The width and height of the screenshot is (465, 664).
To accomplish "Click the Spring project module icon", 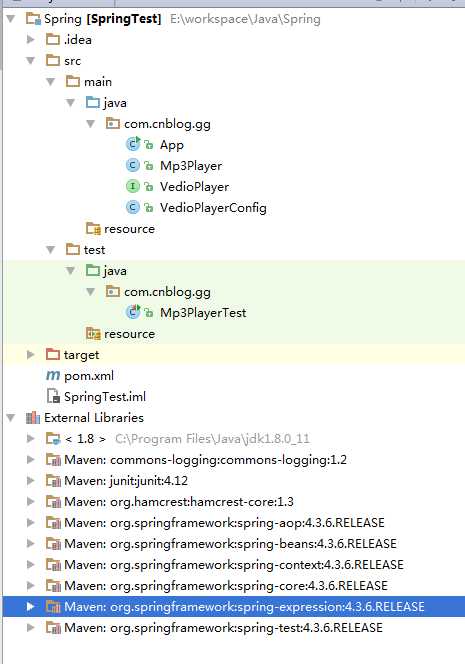I will [33, 19].
